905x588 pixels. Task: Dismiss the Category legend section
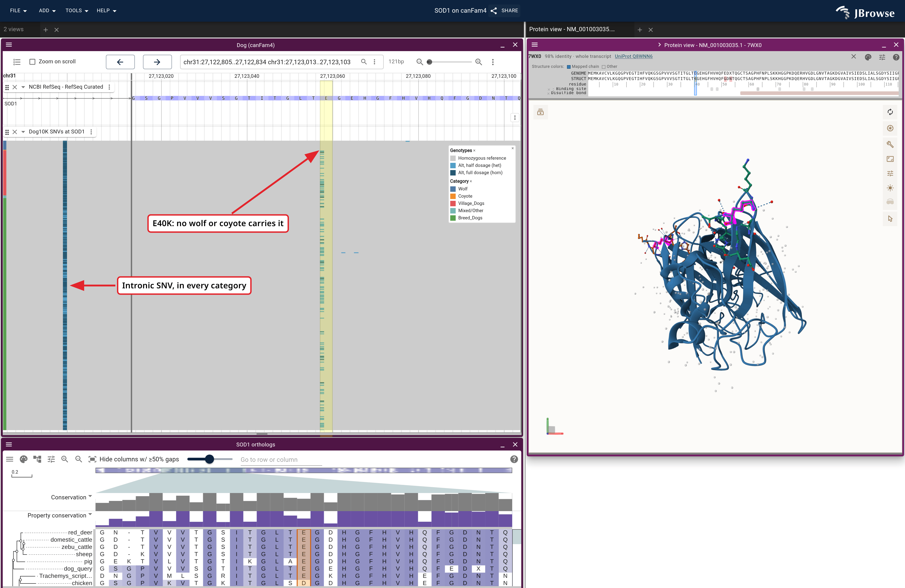click(x=471, y=181)
